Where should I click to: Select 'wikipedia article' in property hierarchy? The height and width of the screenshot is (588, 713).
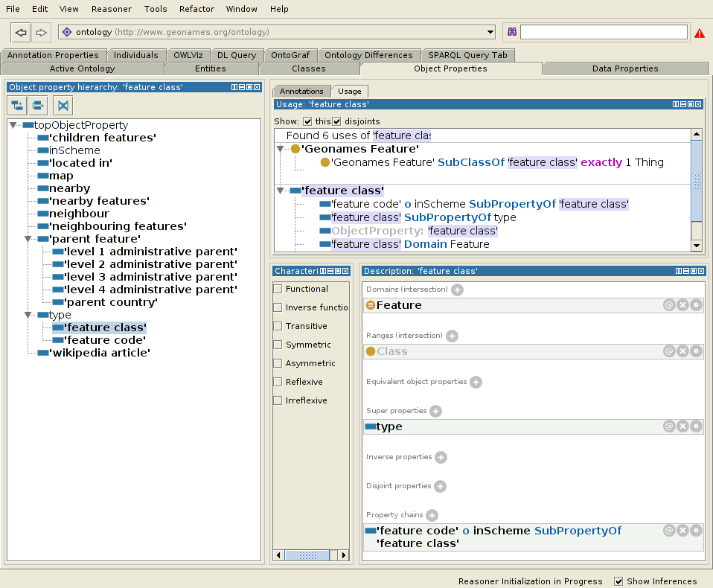(100, 353)
